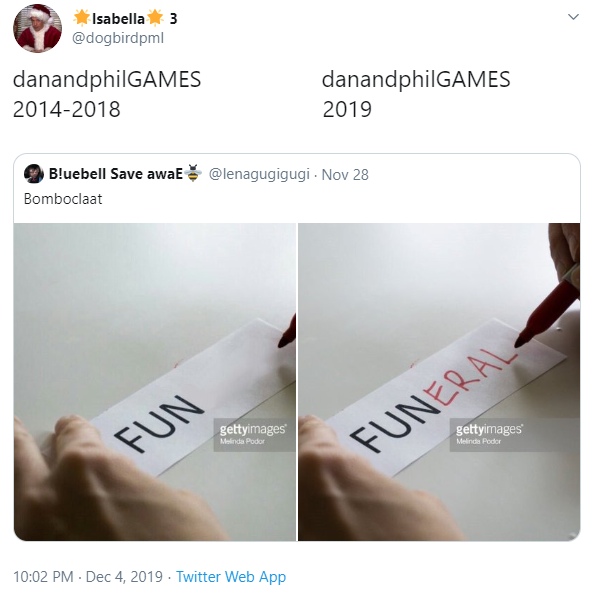Click the right gettyimages watermark
594x601 pixels.
490,435
